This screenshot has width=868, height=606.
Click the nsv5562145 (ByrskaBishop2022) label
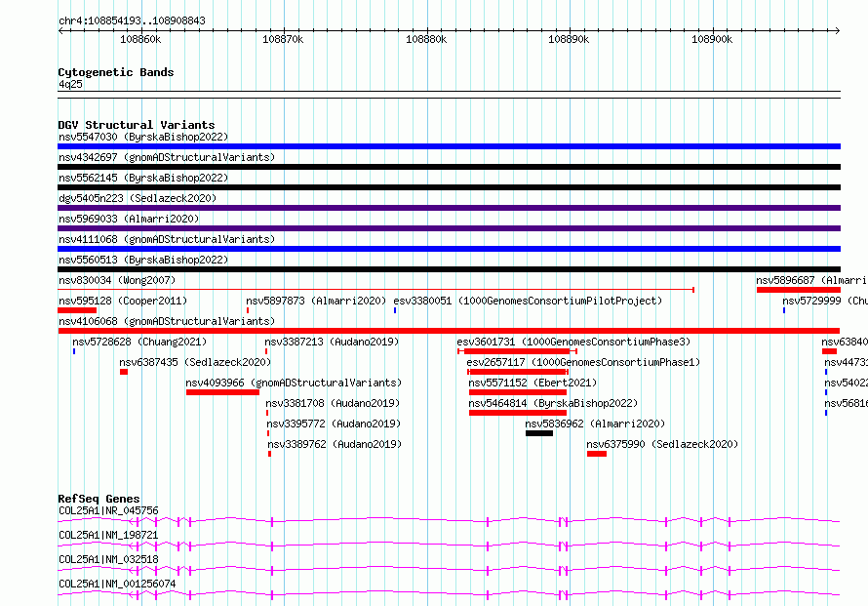[x=142, y=178]
